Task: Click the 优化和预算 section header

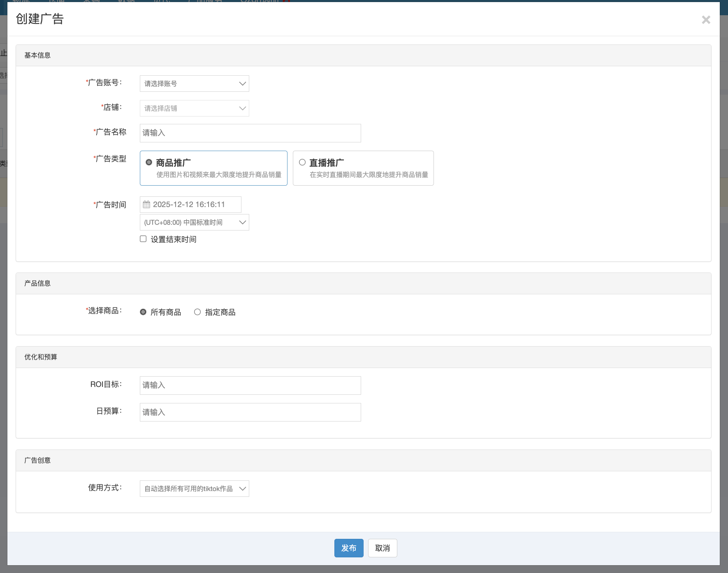Action: click(41, 357)
